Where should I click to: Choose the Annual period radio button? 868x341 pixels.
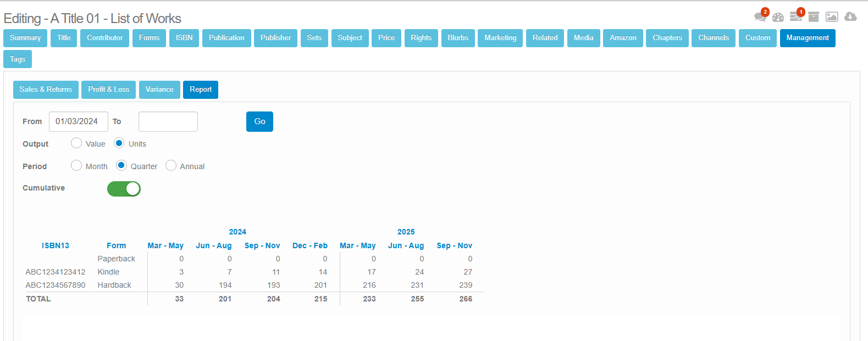click(x=171, y=166)
